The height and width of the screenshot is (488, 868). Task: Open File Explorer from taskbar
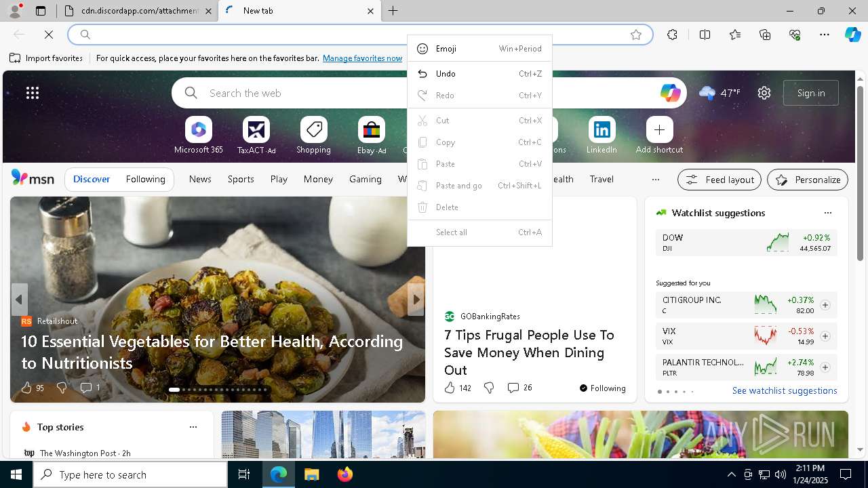click(311, 474)
